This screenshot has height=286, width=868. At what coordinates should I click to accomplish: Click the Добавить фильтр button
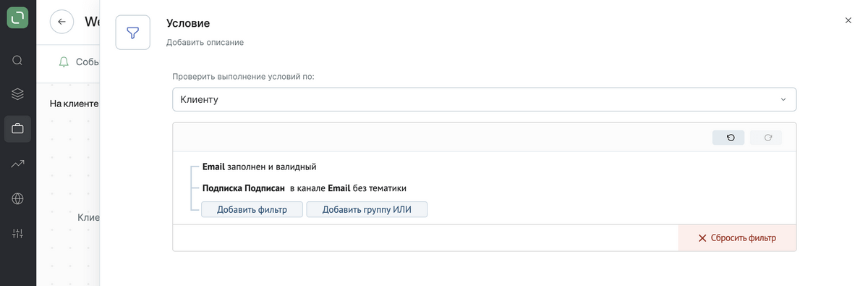pos(252,210)
